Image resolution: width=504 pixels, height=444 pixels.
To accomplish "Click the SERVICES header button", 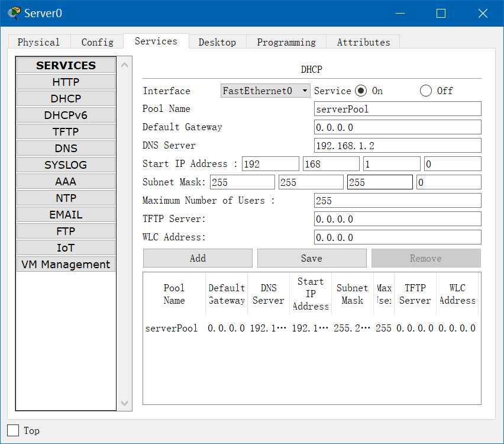I will pos(66,65).
